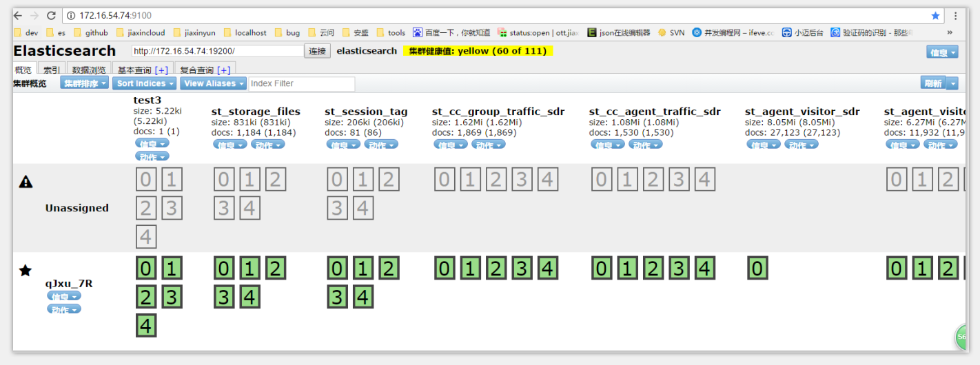
Task: Click the yellow cluster health status badge
Action: pyautogui.click(x=478, y=51)
